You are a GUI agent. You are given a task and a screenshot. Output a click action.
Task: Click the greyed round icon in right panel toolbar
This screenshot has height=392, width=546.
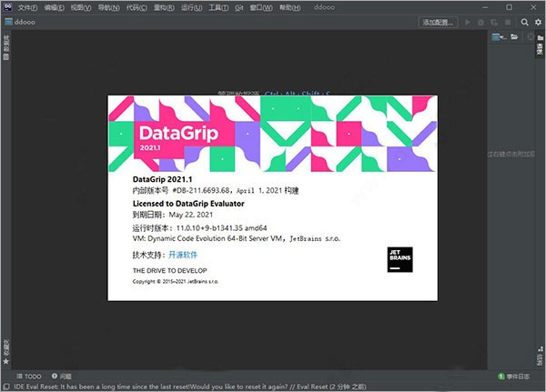point(531,37)
